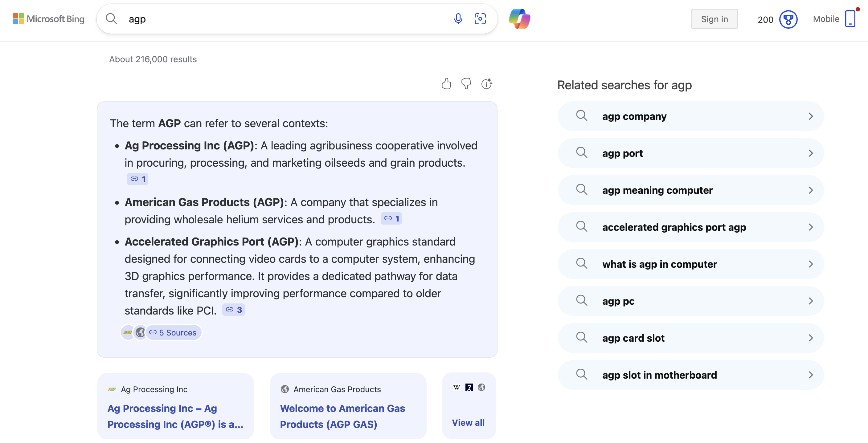Click the Sign in button
The height and width of the screenshot is (443, 868).
coord(714,19)
